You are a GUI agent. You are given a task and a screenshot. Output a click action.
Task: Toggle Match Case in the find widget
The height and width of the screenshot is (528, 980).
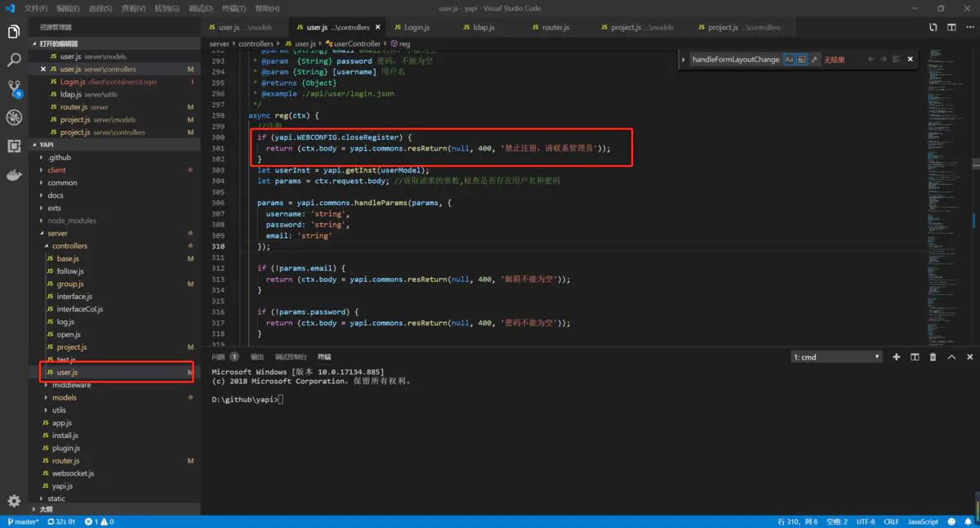pyautogui.click(x=789, y=60)
